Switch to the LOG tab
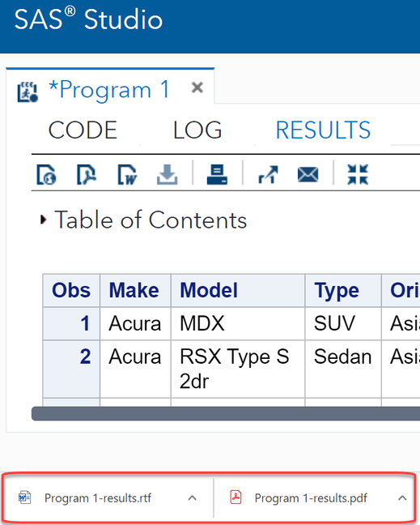 [197, 130]
